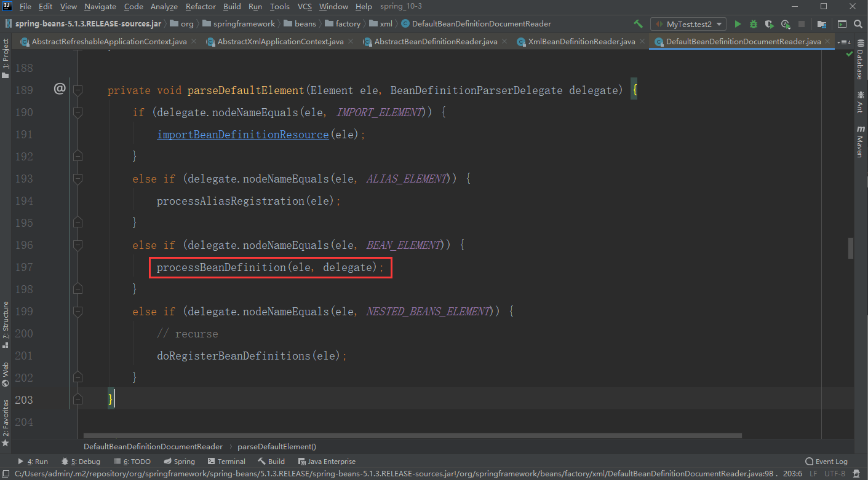Open the Favorites tool window
Screen dimensions: 868x480
coord(6,423)
